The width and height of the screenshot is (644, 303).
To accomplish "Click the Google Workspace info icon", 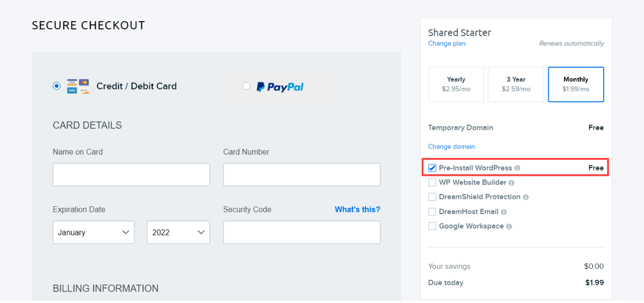I will (x=509, y=226).
